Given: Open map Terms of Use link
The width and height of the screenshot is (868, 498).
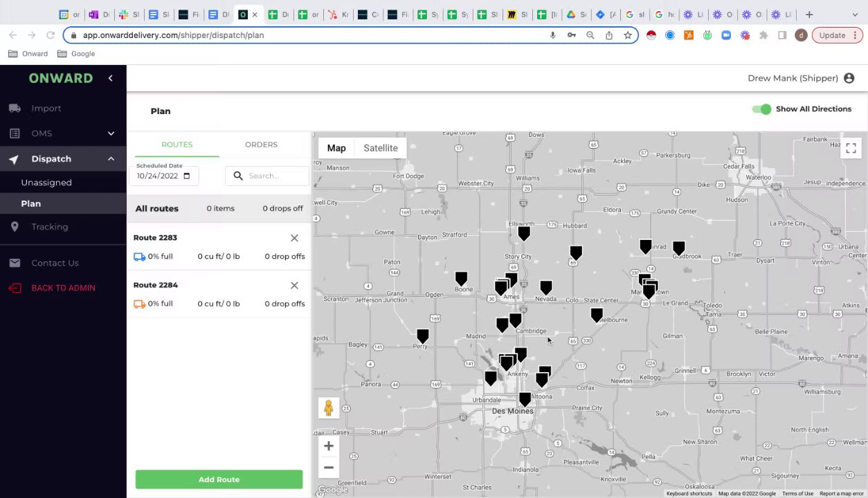Looking at the screenshot, I should pos(797,494).
